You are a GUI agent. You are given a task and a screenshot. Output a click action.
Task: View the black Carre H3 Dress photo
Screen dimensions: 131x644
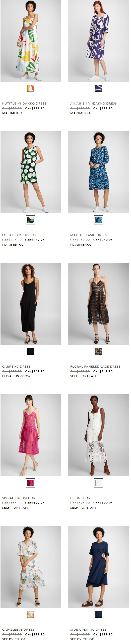(31, 304)
